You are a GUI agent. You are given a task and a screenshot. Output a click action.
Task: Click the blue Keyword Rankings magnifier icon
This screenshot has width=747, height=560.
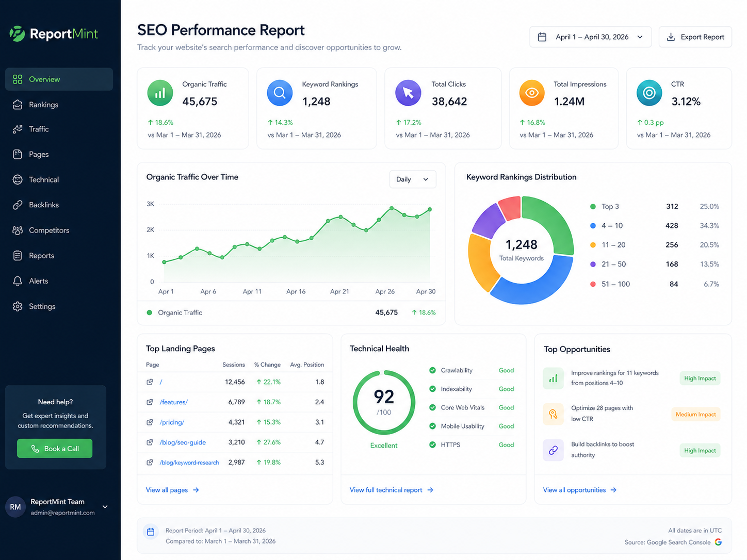[x=280, y=93]
